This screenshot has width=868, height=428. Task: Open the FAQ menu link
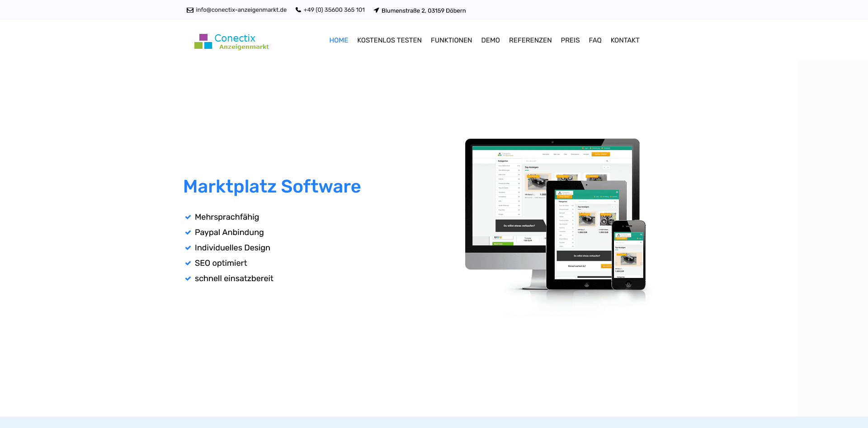click(x=595, y=40)
